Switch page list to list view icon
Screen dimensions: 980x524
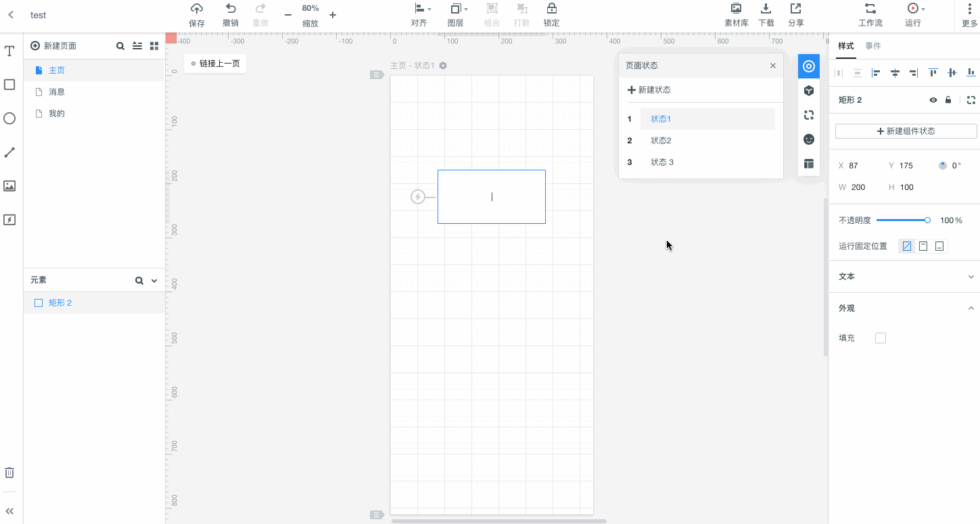137,46
